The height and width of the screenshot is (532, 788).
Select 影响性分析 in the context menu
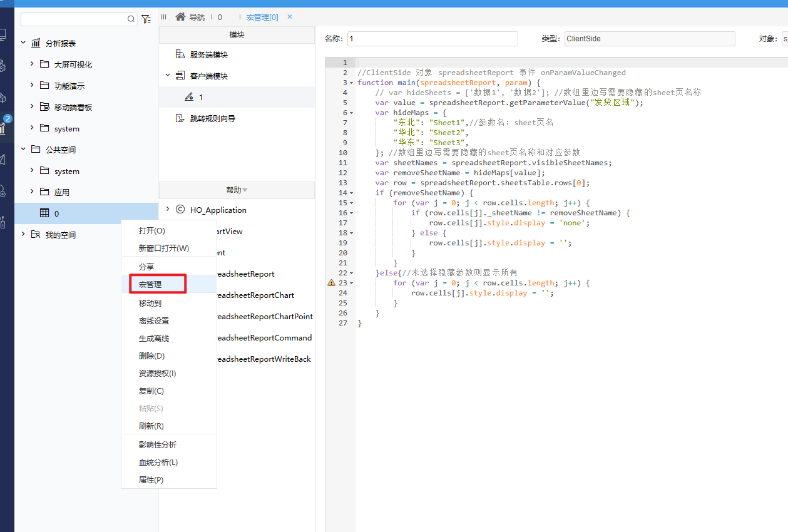pos(158,444)
